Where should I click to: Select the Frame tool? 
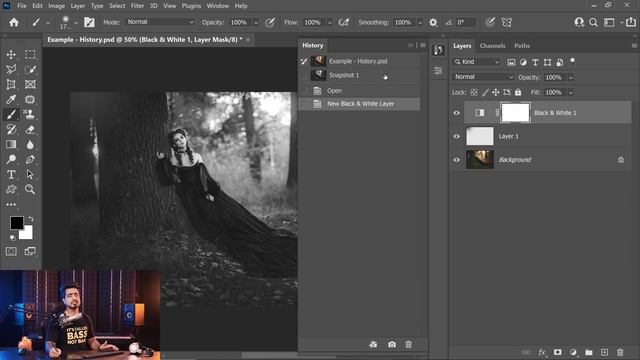point(30,84)
